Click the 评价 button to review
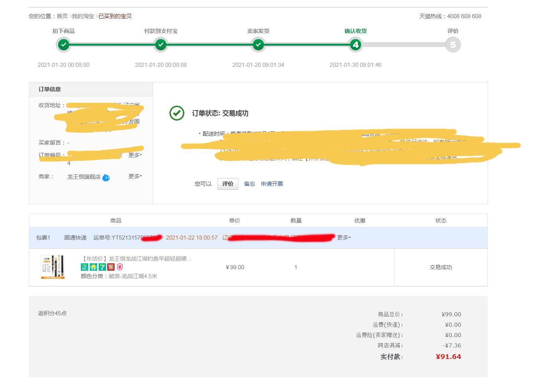Screen dimensions: 537x392 pos(227,184)
